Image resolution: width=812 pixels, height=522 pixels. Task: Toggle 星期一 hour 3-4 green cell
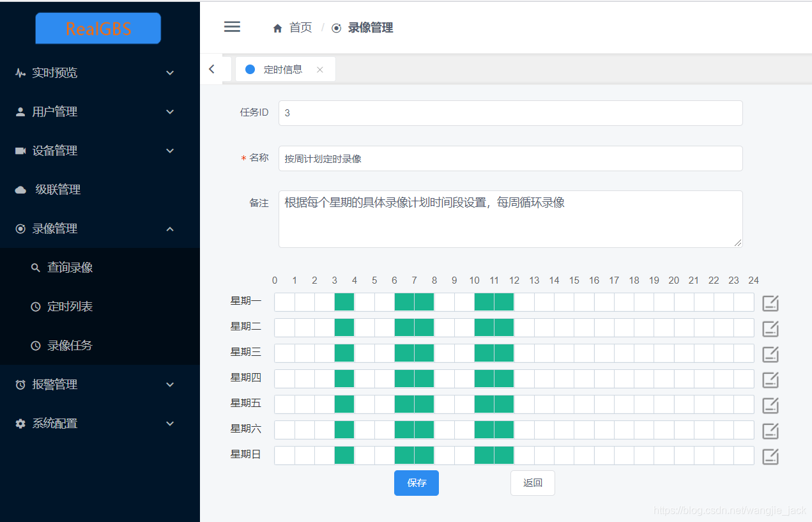pos(344,302)
